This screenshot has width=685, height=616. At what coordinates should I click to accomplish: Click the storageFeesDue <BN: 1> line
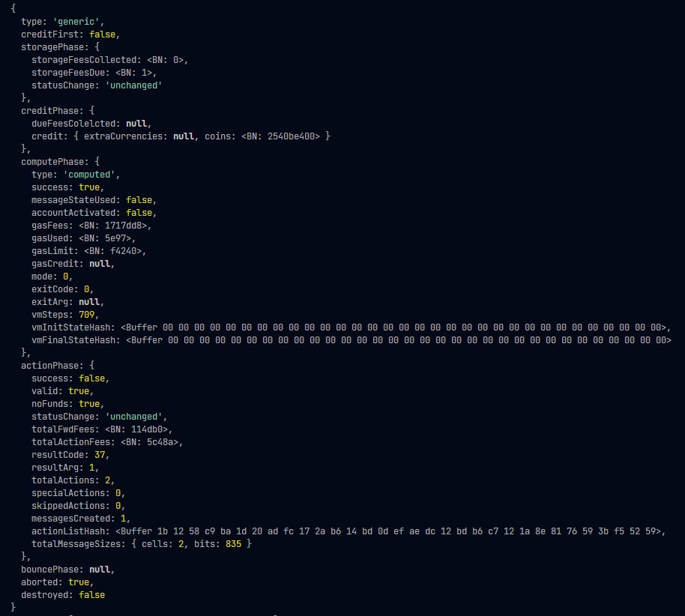pyautogui.click(x=94, y=73)
